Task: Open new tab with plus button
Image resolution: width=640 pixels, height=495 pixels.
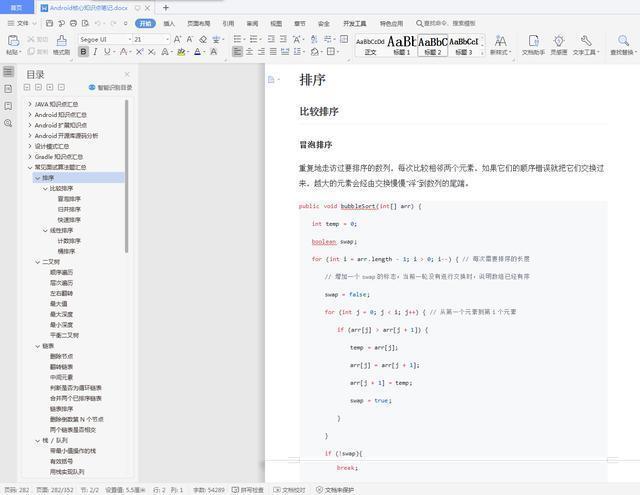Action: (166, 7)
